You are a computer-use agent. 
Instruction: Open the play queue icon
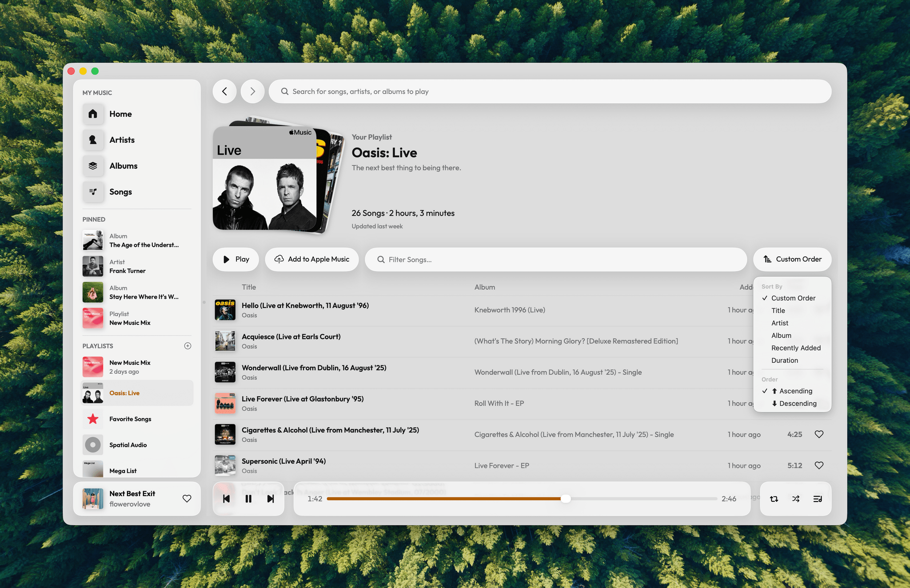point(818,499)
